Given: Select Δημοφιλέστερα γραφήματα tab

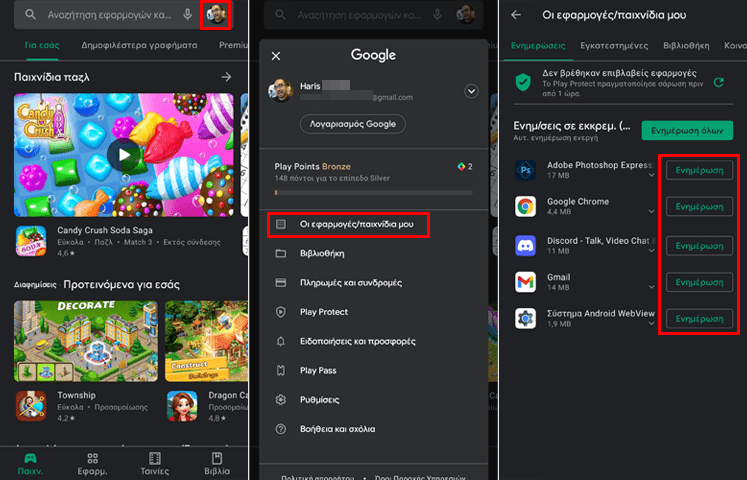Looking at the screenshot, I should point(139,45).
